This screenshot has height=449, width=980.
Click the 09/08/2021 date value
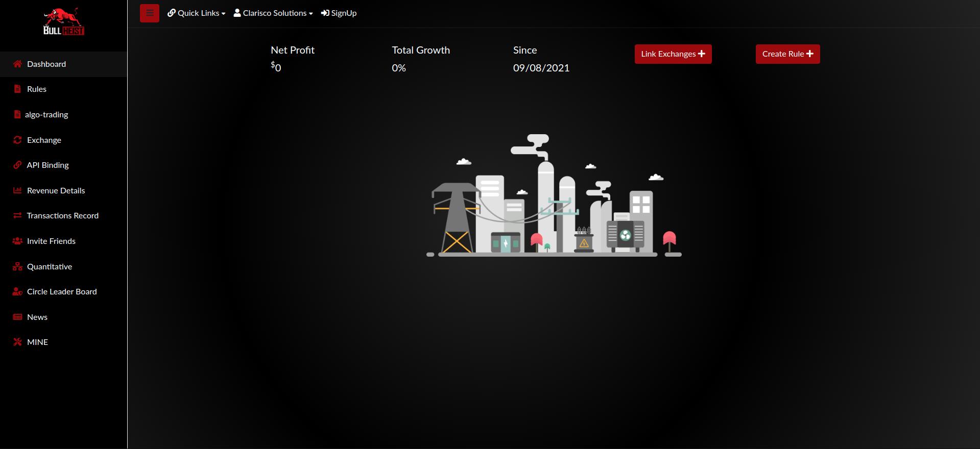click(x=541, y=68)
